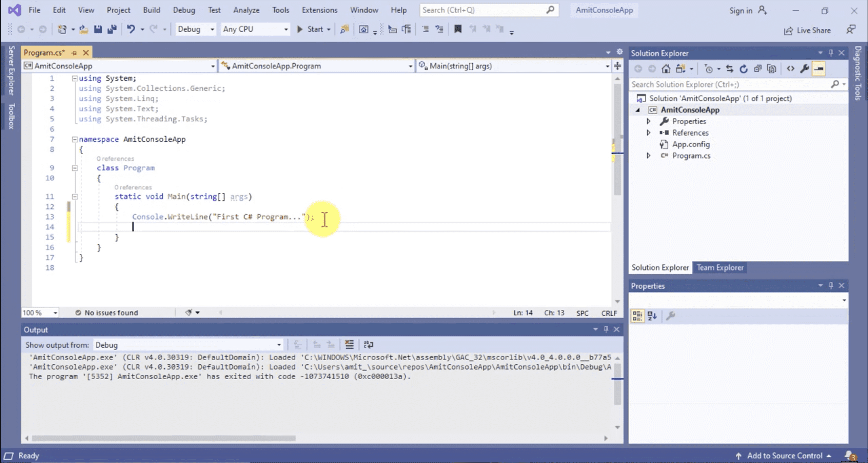
Task: Click the Bookmark toolbar icon
Action: click(x=458, y=29)
